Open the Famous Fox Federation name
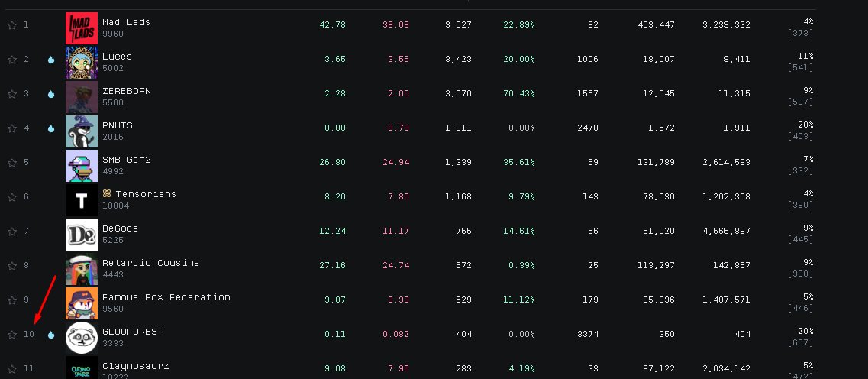The width and height of the screenshot is (868, 379). click(166, 297)
